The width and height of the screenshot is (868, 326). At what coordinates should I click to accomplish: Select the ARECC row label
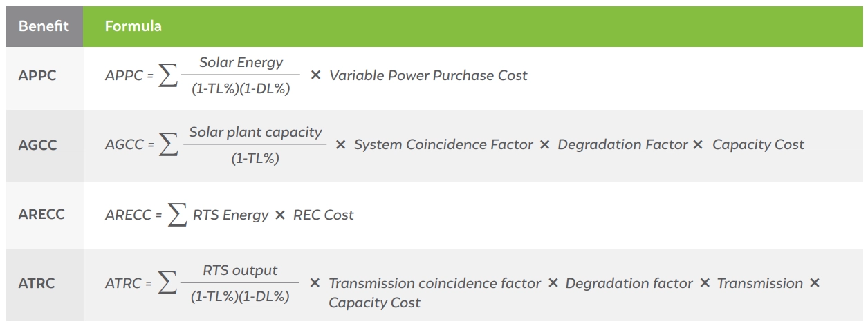coord(41,215)
